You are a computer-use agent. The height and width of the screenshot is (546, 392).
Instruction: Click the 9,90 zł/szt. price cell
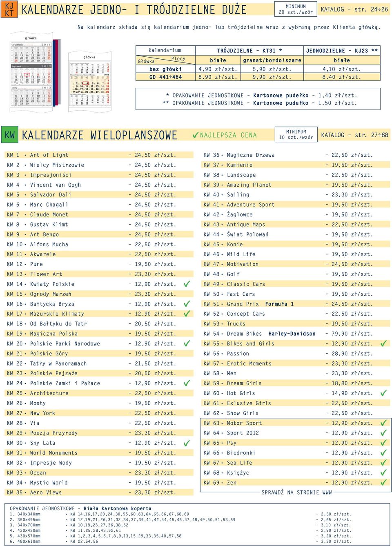point(272,77)
